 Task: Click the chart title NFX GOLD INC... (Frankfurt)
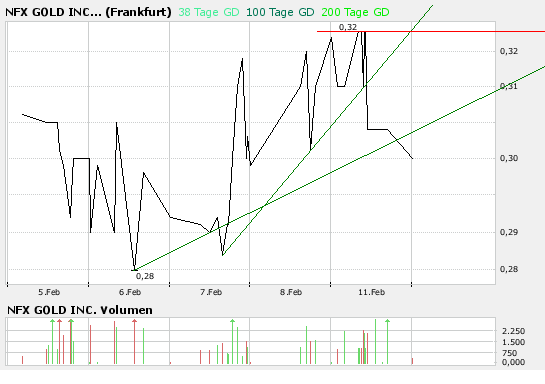coord(88,13)
